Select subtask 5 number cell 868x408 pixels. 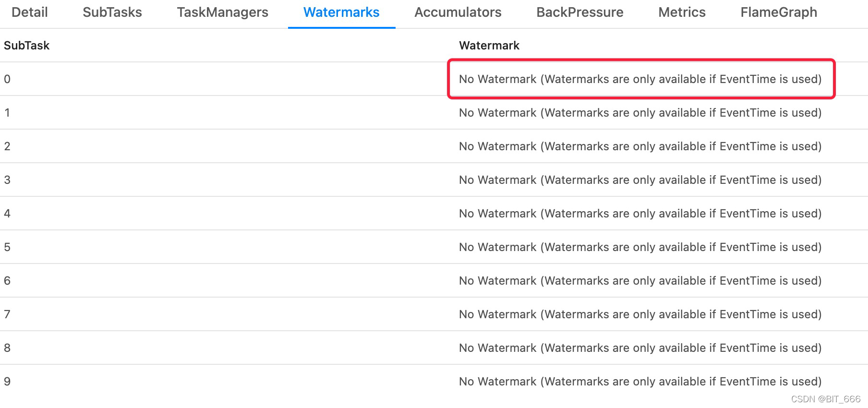coord(7,247)
